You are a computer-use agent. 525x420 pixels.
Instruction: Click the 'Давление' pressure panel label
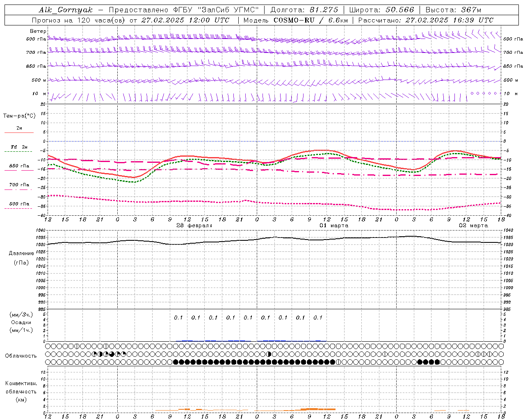coord(21,253)
